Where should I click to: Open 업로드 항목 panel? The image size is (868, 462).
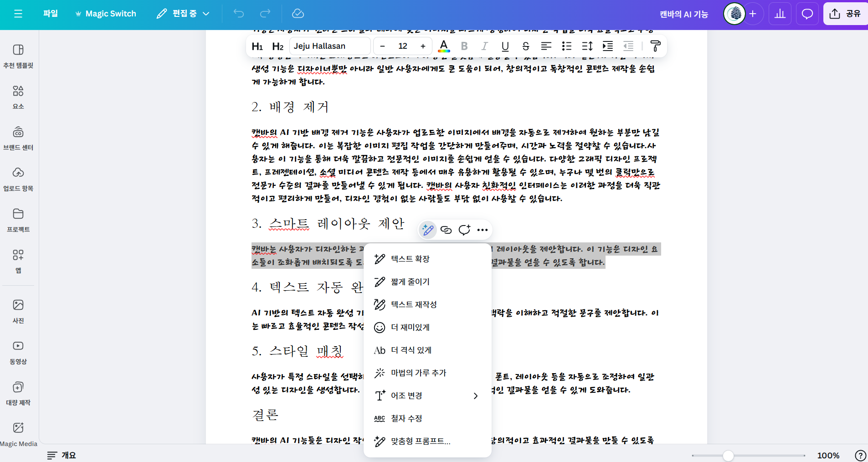pyautogui.click(x=18, y=180)
